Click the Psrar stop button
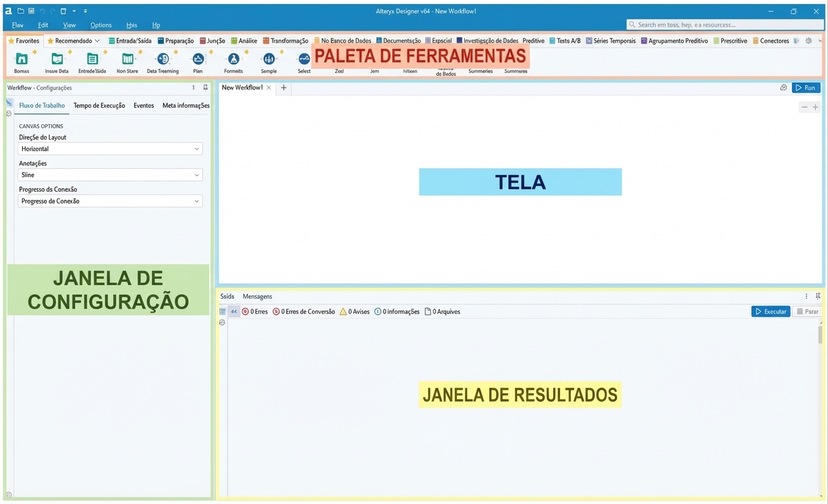Screen dimensions: 828x504 click(807, 311)
